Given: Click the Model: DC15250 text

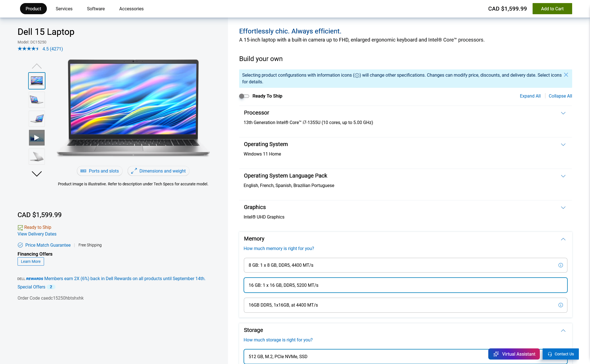Looking at the screenshot, I should (x=32, y=42).
